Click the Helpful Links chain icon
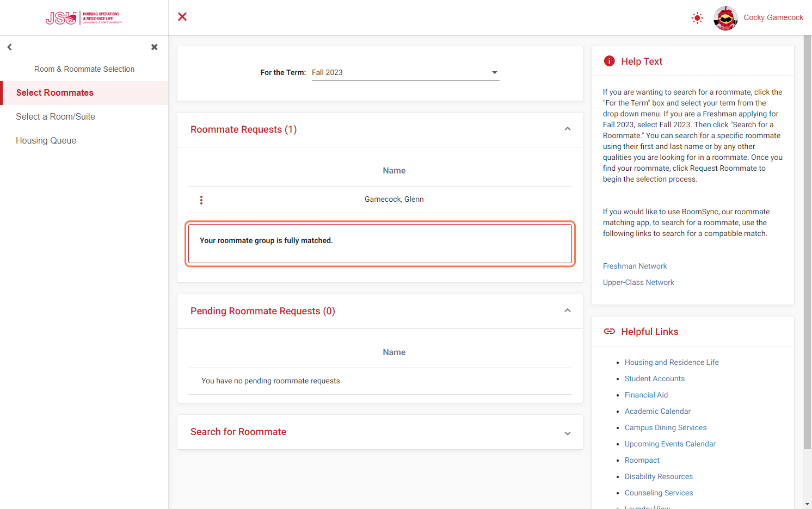The image size is (812, 509). 609,331
